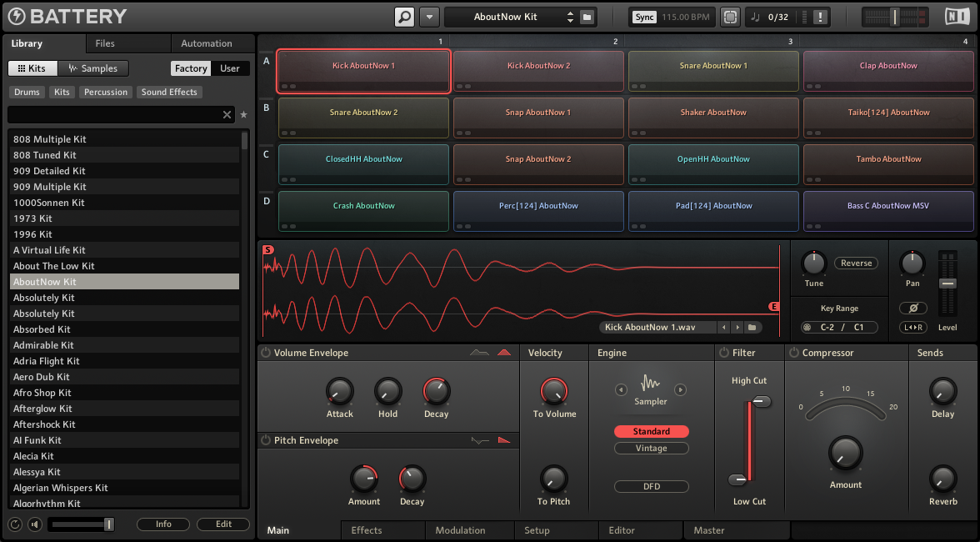Click the MIDI learn icon in Key Range
The width and height of the screenshot is (980, 542).
pos(807,328)
